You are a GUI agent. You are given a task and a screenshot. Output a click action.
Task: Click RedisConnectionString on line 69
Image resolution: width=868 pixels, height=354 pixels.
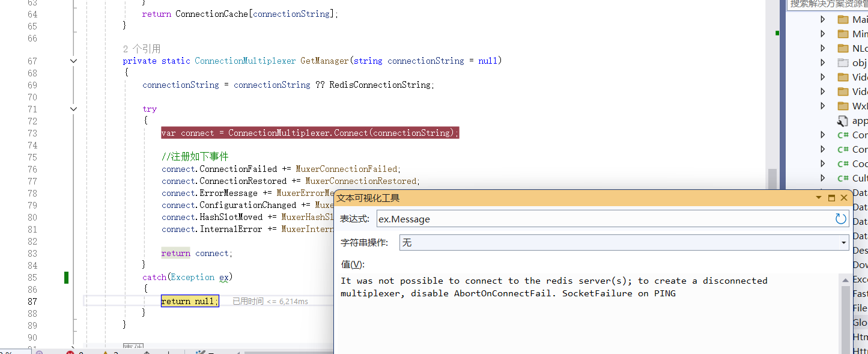(380, 85)
